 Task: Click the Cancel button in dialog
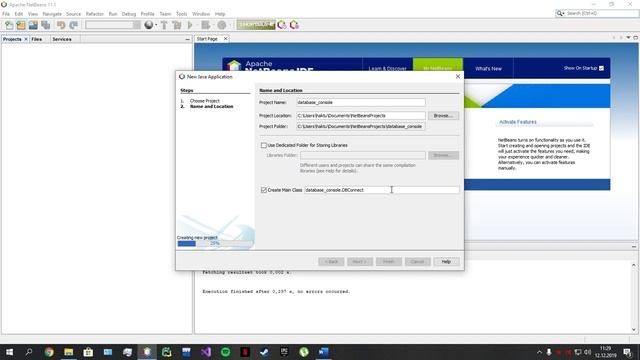[418, 262]
